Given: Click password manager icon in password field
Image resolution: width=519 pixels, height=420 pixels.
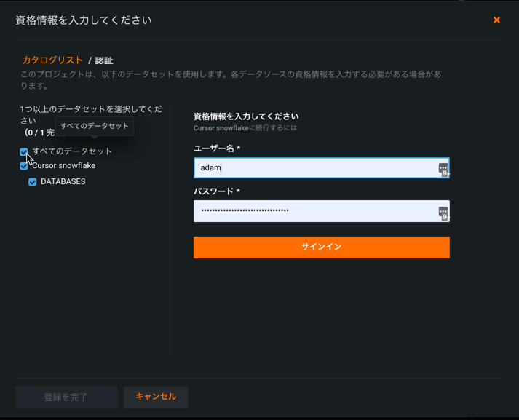Looking at the screenshot, I should [x=443, y=212].
